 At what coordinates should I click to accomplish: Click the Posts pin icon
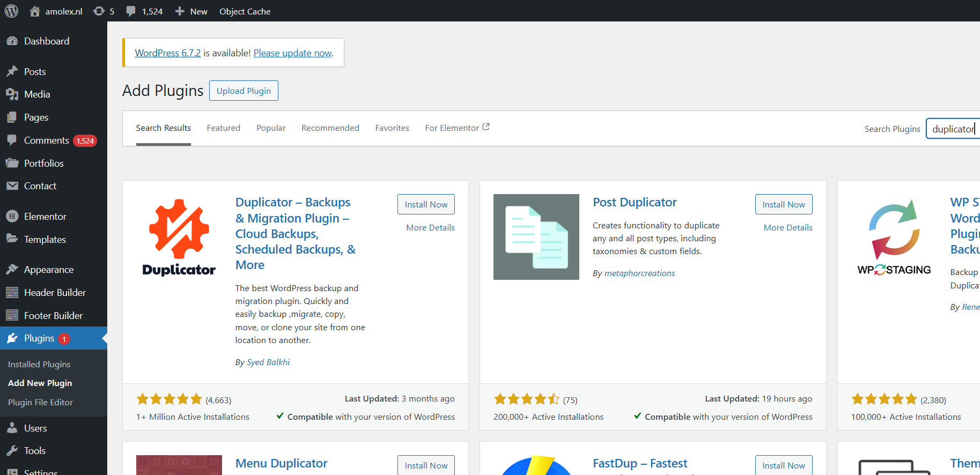12,71
